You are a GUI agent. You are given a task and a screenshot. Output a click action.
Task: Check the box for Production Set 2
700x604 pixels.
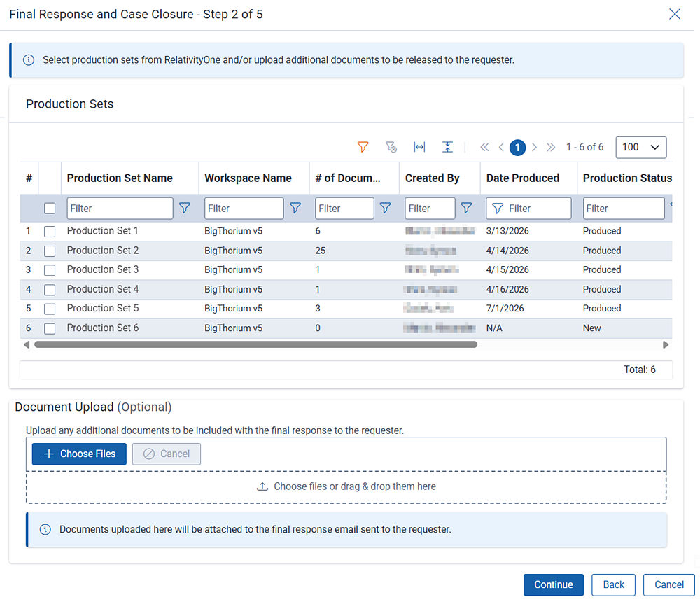click(x=50, y=251)
